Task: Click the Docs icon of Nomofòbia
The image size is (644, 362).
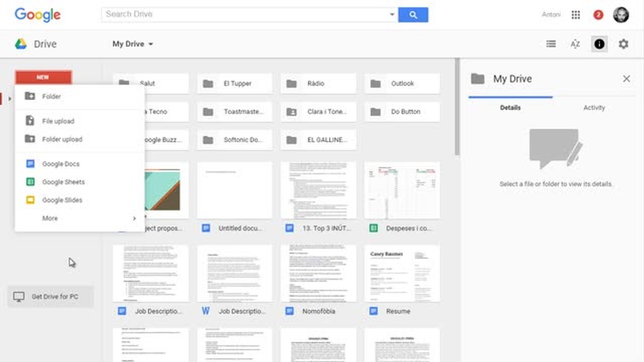Action: [289, 311]
